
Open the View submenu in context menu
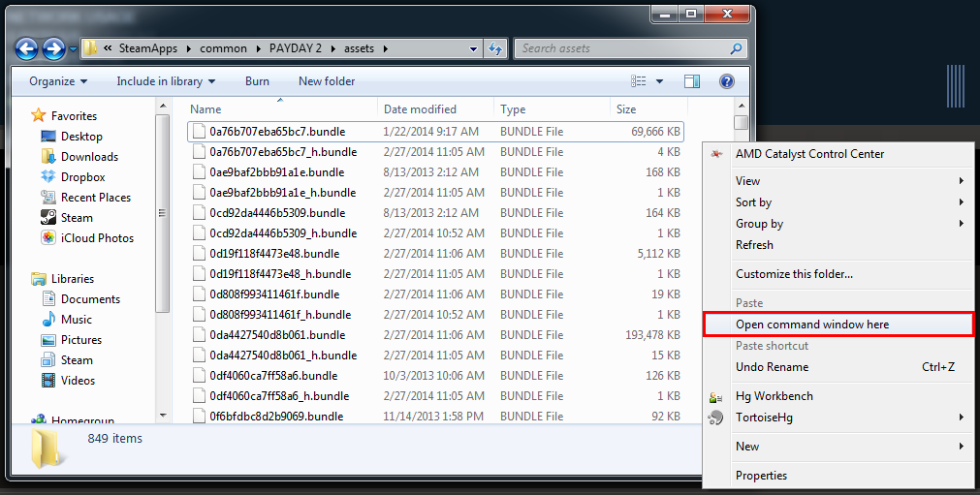[x=838, y=181]
